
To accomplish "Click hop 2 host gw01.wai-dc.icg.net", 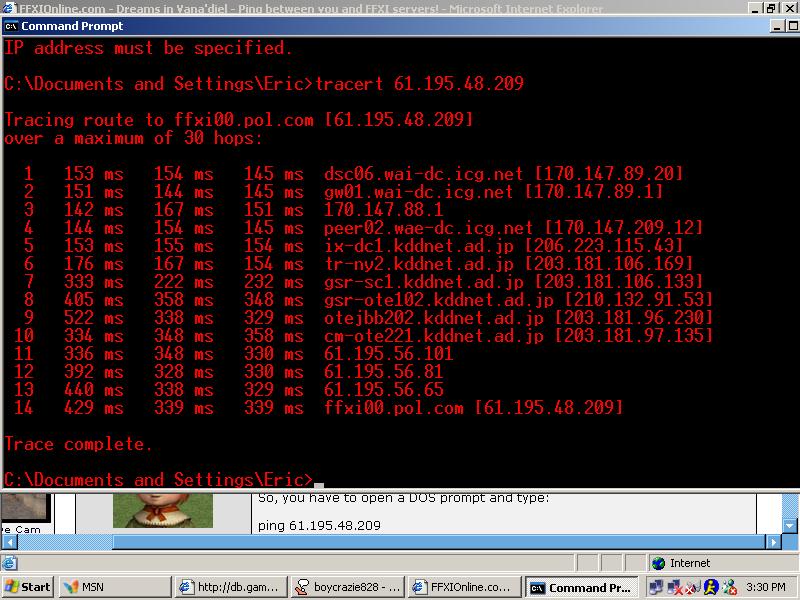I will pos(418,192).
